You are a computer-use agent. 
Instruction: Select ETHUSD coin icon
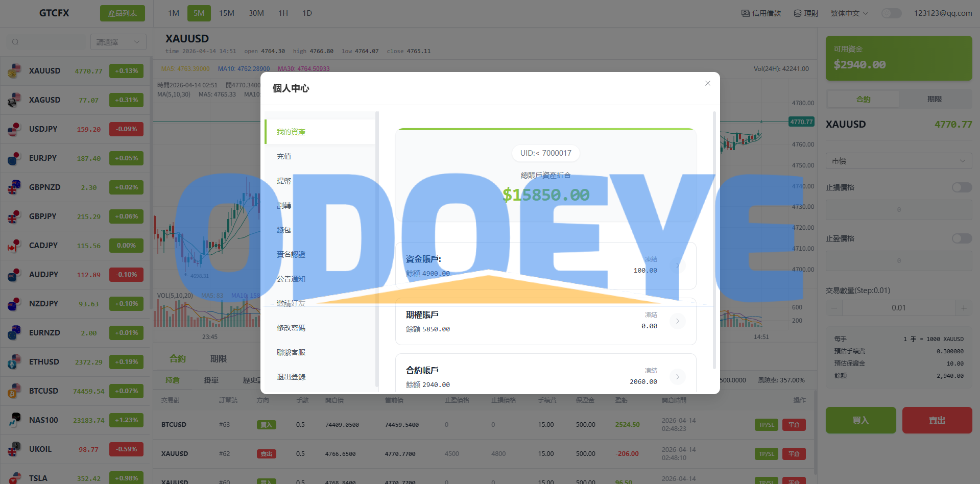click(x=14, y=362)
